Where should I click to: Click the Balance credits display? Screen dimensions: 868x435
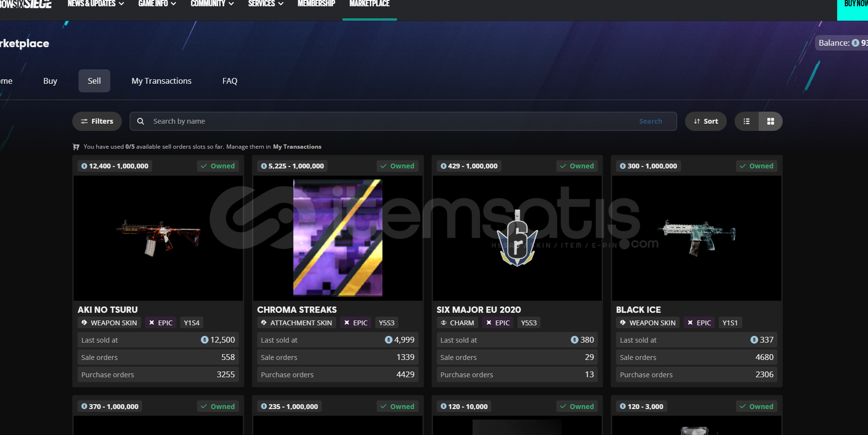(x=842, y=43)
